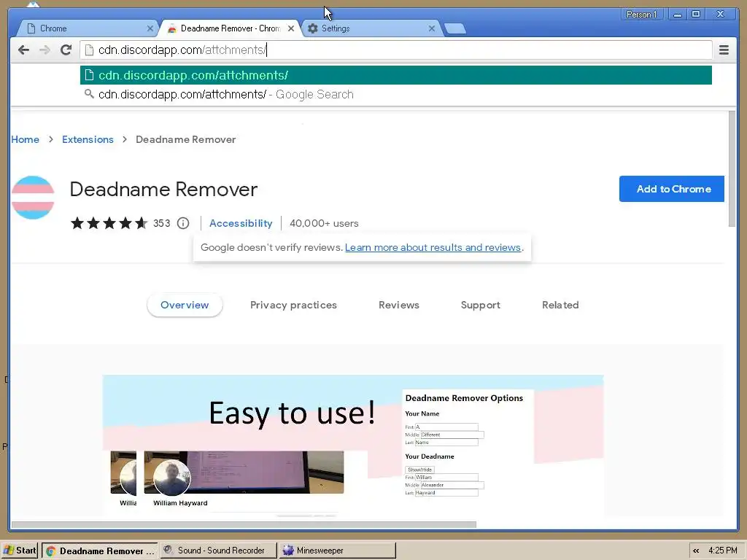The height and width of the screenshot is (560, 747).
Task: Click the five-star rating display
Action: click(109, 223)
